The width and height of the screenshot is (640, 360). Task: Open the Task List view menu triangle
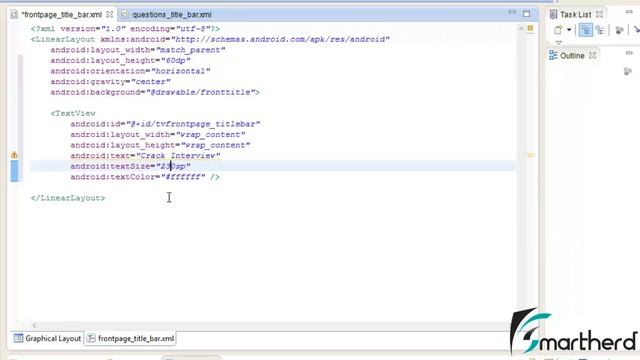(558, 42)
